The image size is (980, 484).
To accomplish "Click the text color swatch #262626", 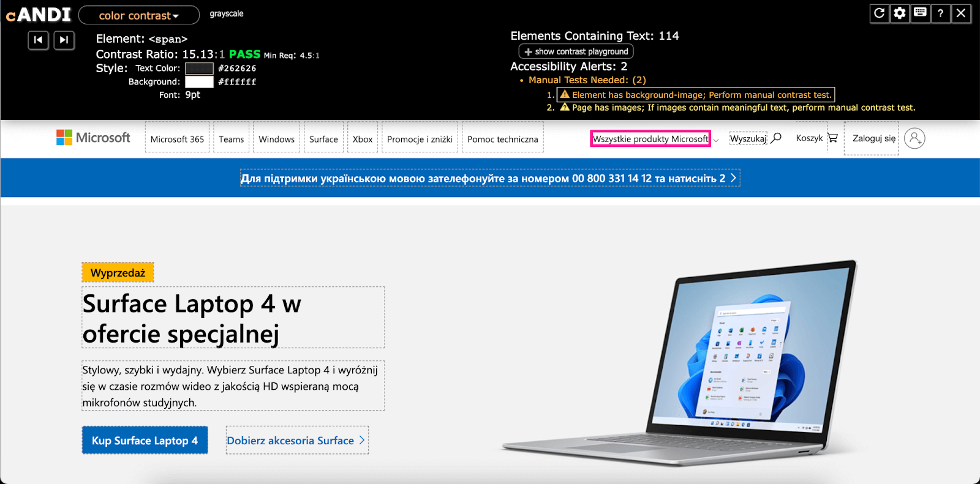I will click(x=199, y=69).
